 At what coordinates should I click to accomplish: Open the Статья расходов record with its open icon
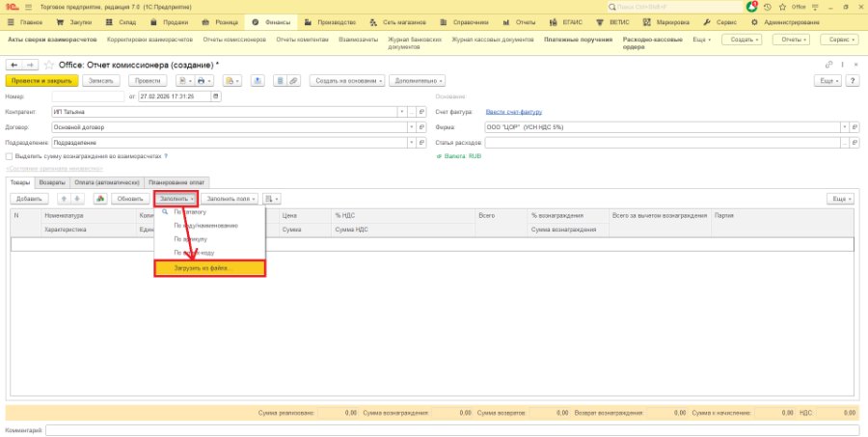(x=855, y=143)
